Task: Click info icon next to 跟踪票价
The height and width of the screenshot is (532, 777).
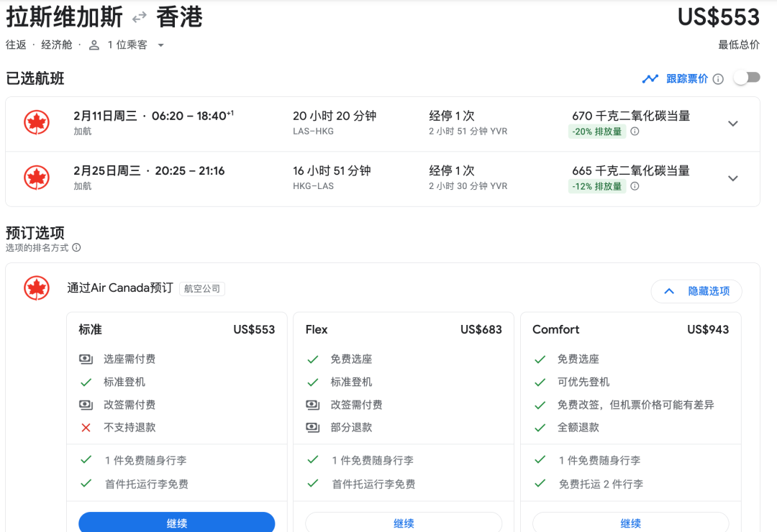Action: pyautogui.click(x=718, y=79)
